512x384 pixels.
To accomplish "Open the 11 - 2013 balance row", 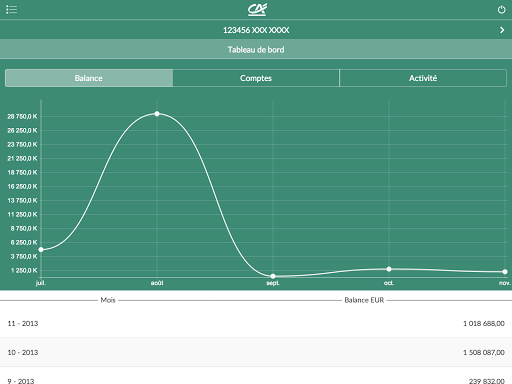I will (x=256, y=323).
